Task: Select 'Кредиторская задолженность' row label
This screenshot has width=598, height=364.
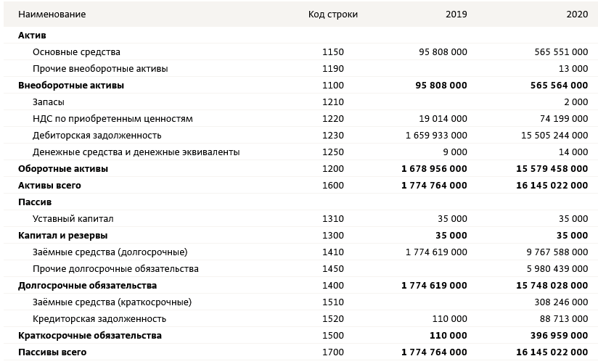Action: click(x=99, y=318)
